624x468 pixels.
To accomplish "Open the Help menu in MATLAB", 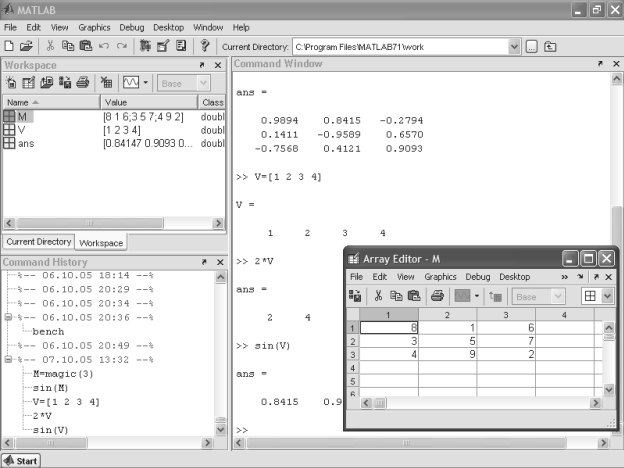I will tap(241, 27).
